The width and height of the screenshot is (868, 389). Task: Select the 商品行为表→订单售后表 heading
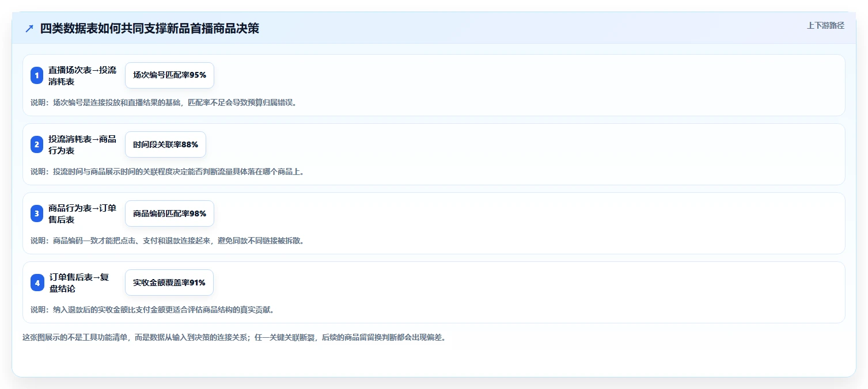pyautogui.click(x=82, y=213)
